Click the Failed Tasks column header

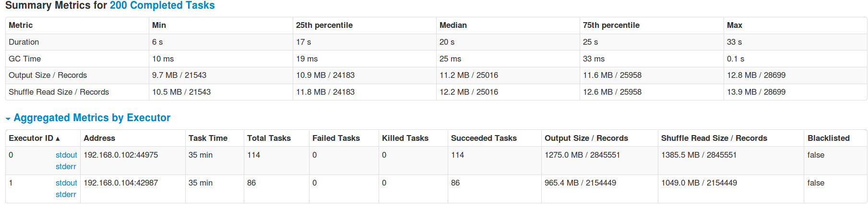click(336, 138)
